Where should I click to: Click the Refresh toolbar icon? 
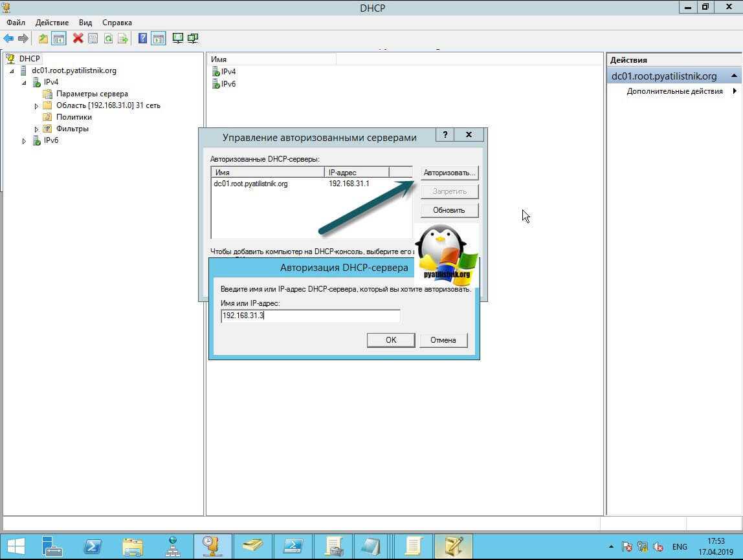pyautogui.click(x=108, y=39)
